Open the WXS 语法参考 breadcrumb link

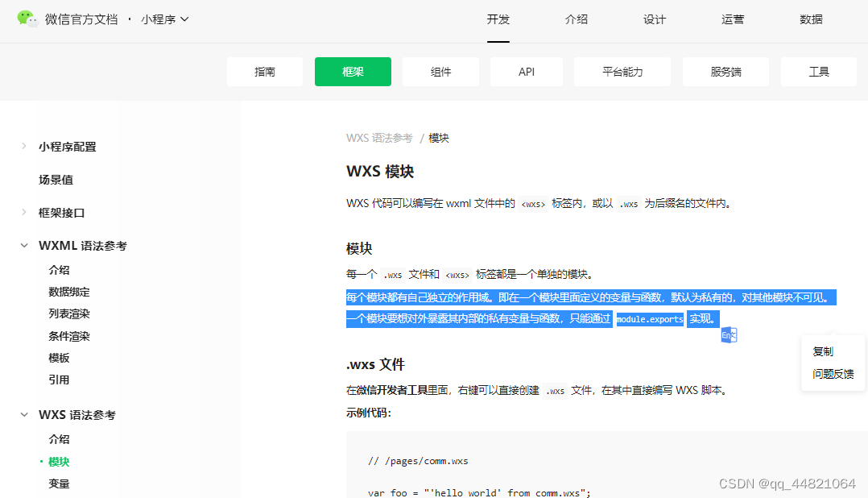click(x=379, y=138)
